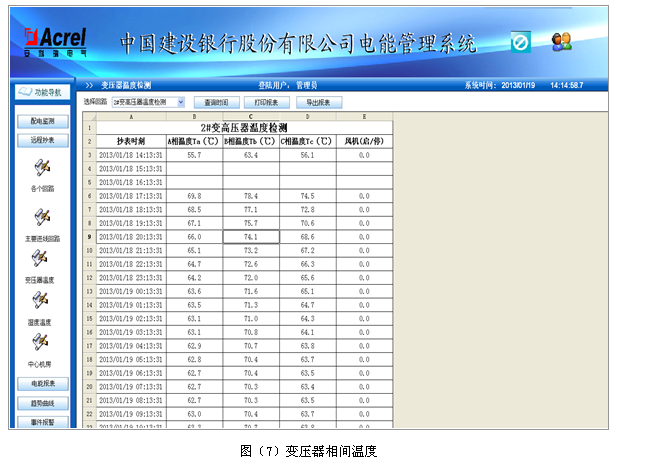Open the 中心机房 sidebar icon

tap(40, 342)
